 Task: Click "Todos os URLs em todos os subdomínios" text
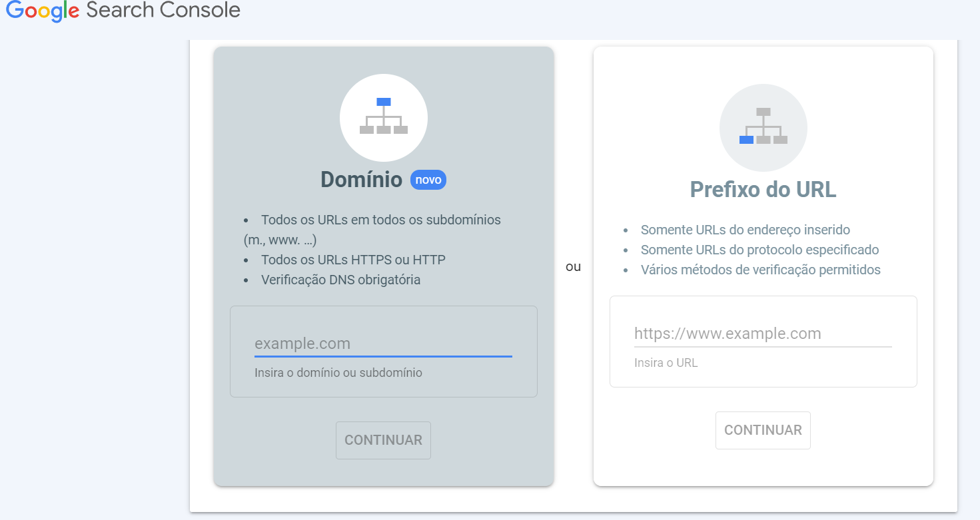(x=381, y=220)
